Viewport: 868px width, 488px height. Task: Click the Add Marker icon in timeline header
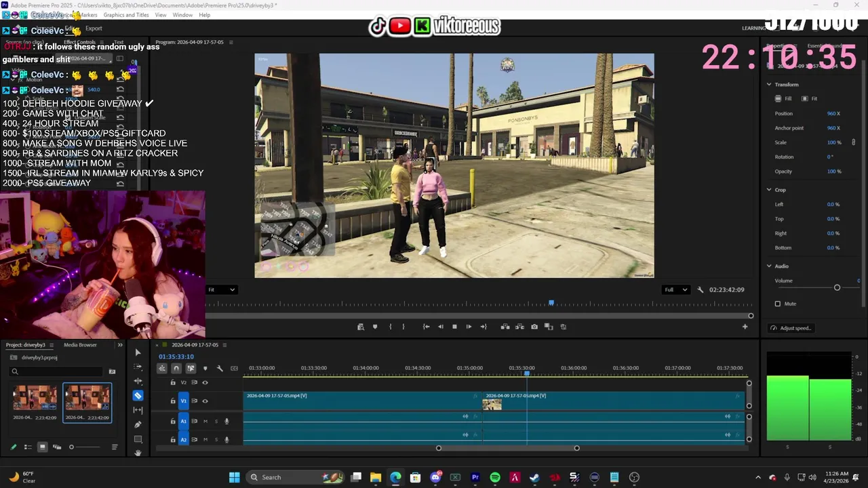coord(205,368)
